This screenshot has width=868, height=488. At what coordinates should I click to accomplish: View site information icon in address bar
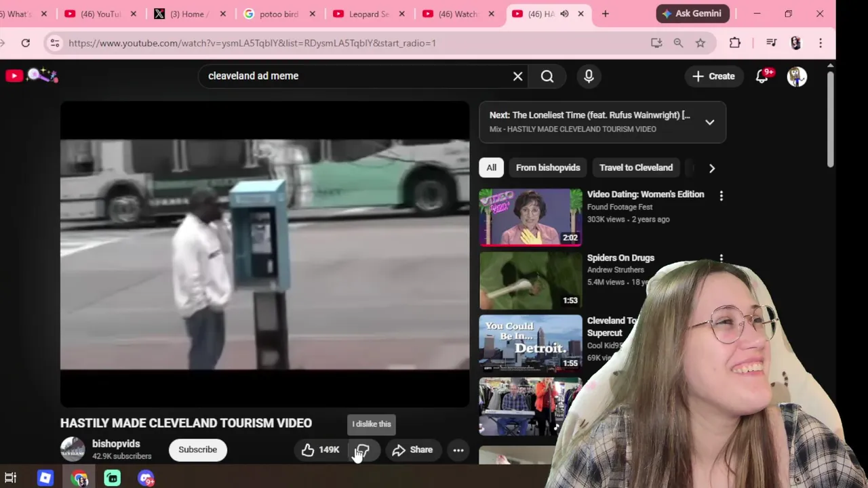pyautogui.click(x=55, y=43)
